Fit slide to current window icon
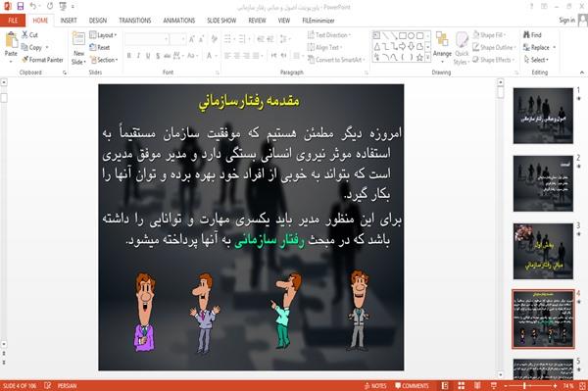588x391 pixels. 582,386
